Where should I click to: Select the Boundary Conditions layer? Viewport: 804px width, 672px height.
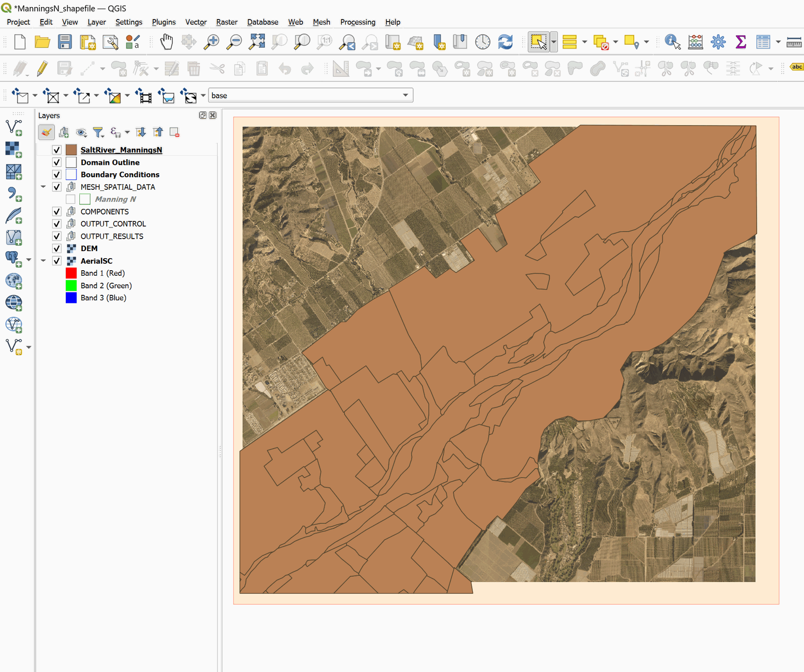[120, 175]
